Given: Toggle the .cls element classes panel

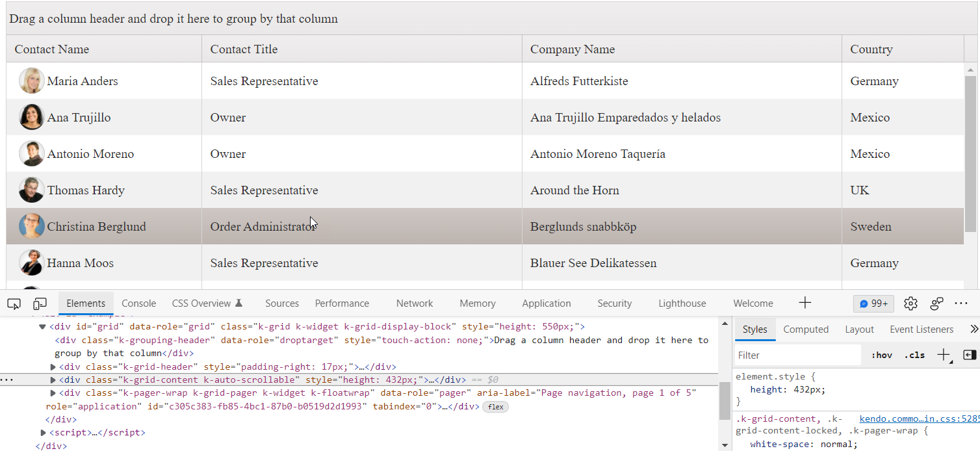Looking at the screenshot, I should click(914, 355).
